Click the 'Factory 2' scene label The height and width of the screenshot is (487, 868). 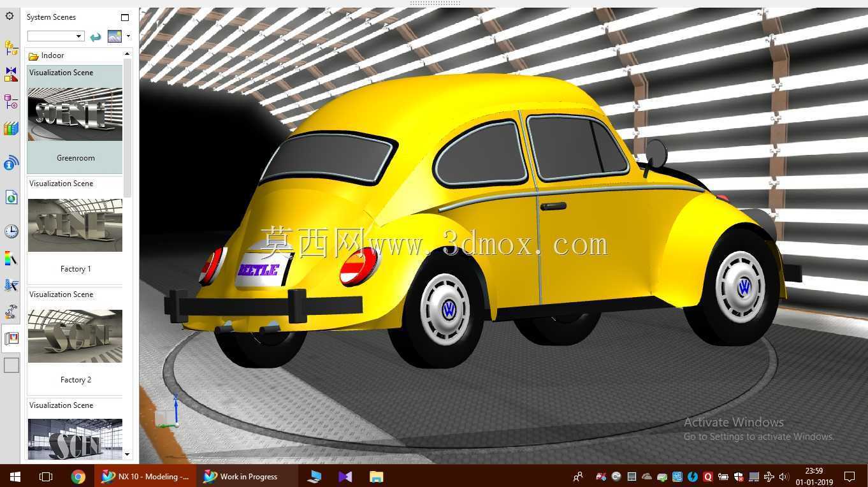(x=76, y=380)
